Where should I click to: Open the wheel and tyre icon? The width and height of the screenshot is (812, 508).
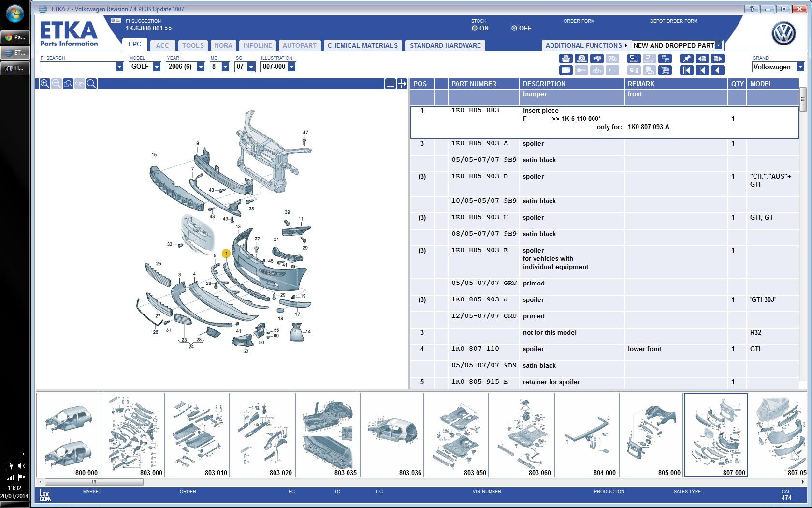[581, 59]
